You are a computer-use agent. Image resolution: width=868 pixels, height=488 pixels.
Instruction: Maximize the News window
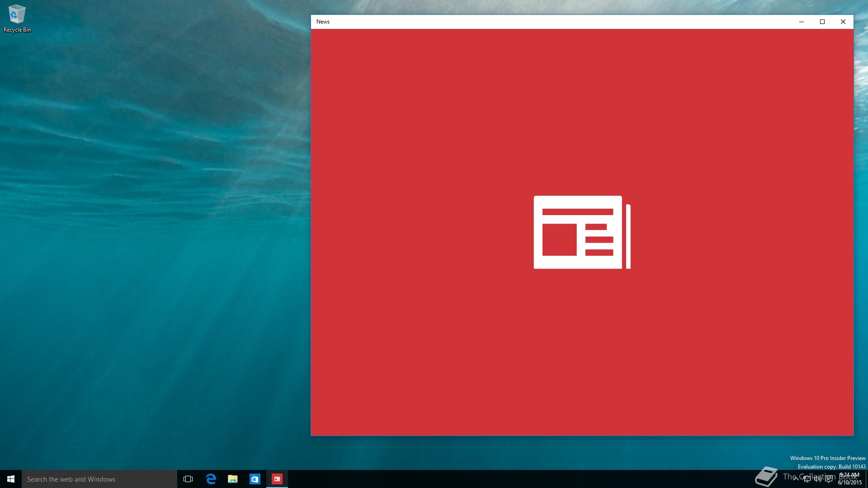822,22
